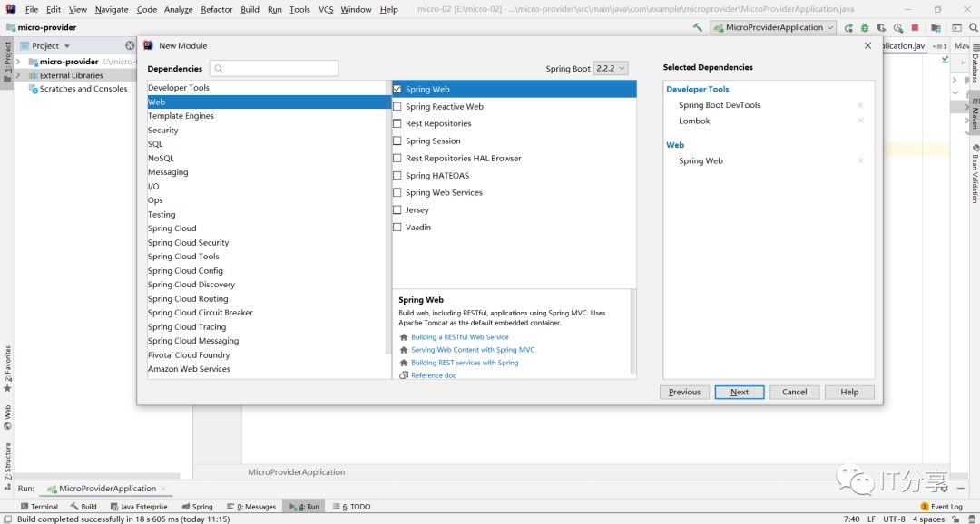Click the Build hammer icon in main toolbar
The width and height of the screenshot is (980, 524).
point(698,27)
